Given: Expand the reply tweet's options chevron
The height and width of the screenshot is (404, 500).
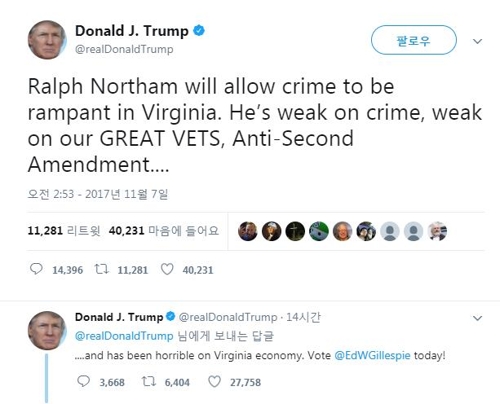Looking at the screenshot, I should (477, 318).
